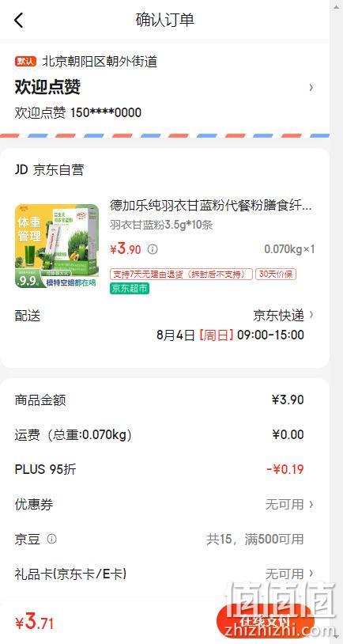Screen dimensions: 343x644
Task: Tap the 欢迎点赞 recipient name
Action: point(47,87)
